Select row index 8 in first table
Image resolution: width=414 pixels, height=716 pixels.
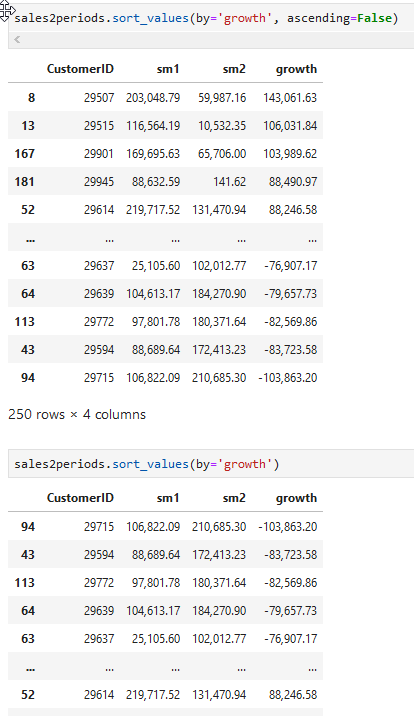coord(31,98)
